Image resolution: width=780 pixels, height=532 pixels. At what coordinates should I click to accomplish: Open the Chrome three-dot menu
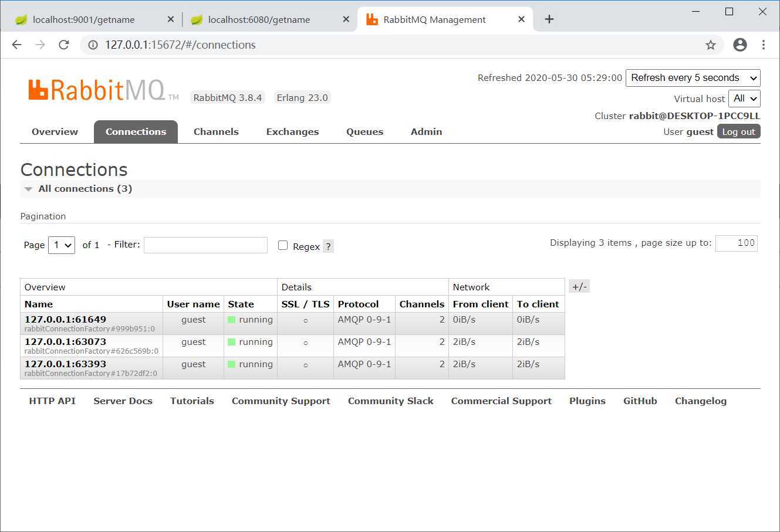(x=764, y=45)
